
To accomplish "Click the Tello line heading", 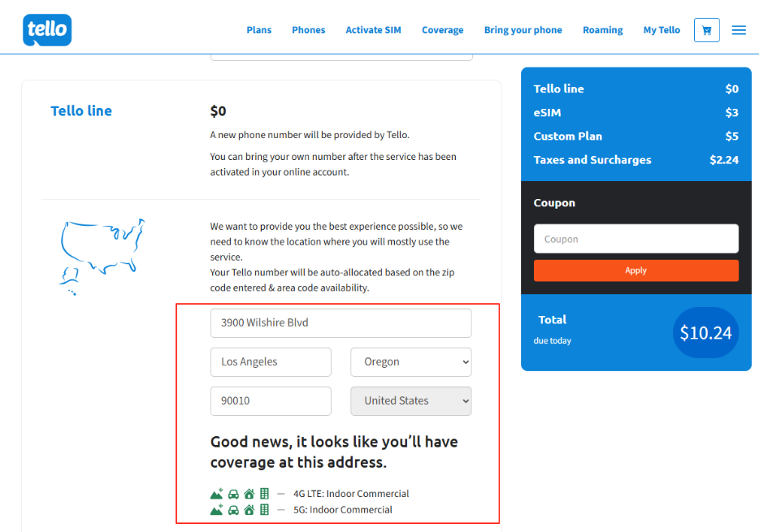I will tap(81, 110).
